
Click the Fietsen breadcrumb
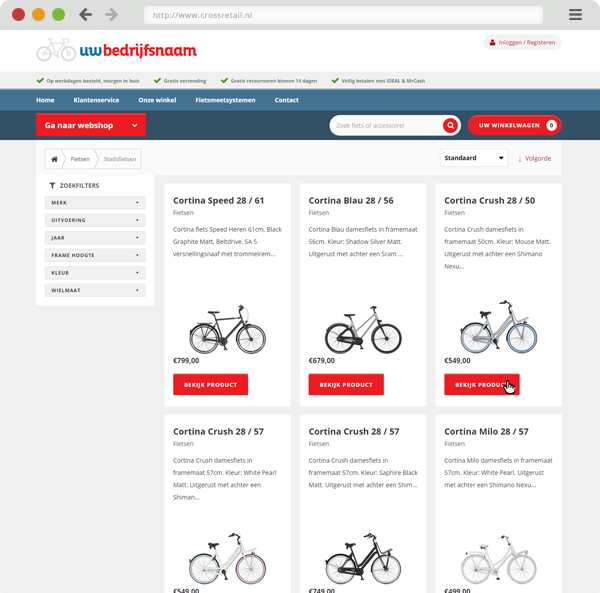[x=80, y=159]
